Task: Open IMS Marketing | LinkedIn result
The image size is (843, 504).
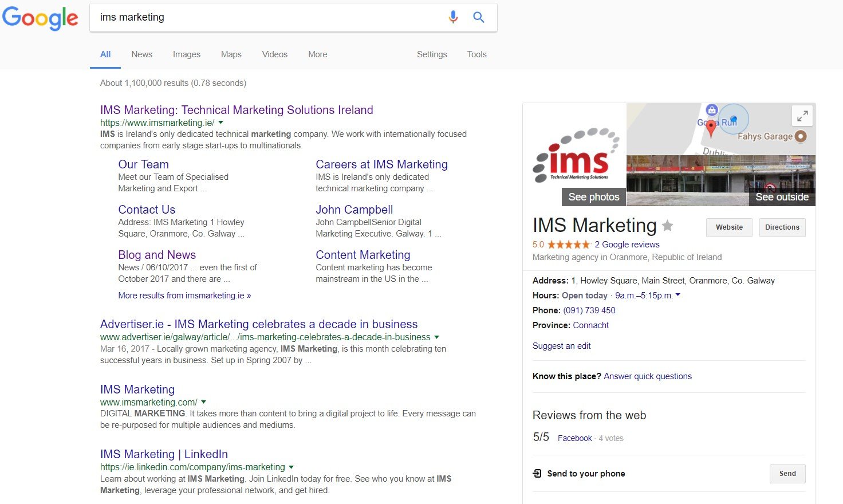Action: coord(164,454)
